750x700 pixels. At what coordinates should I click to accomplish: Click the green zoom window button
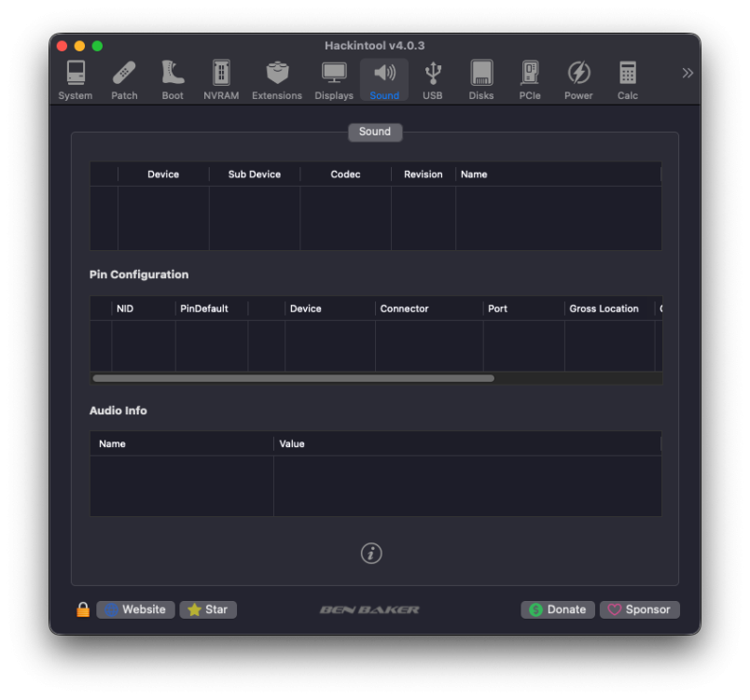click(x=97, y=46)
